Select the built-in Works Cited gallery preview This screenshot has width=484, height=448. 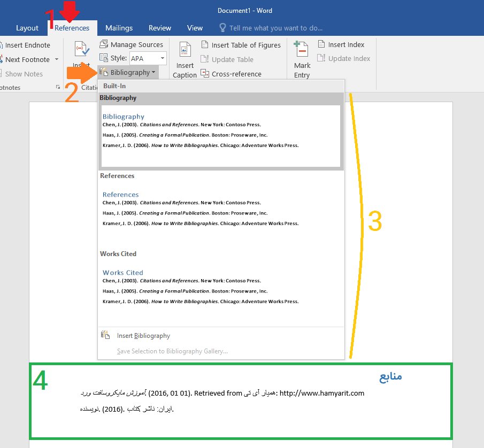click(221, 291)
